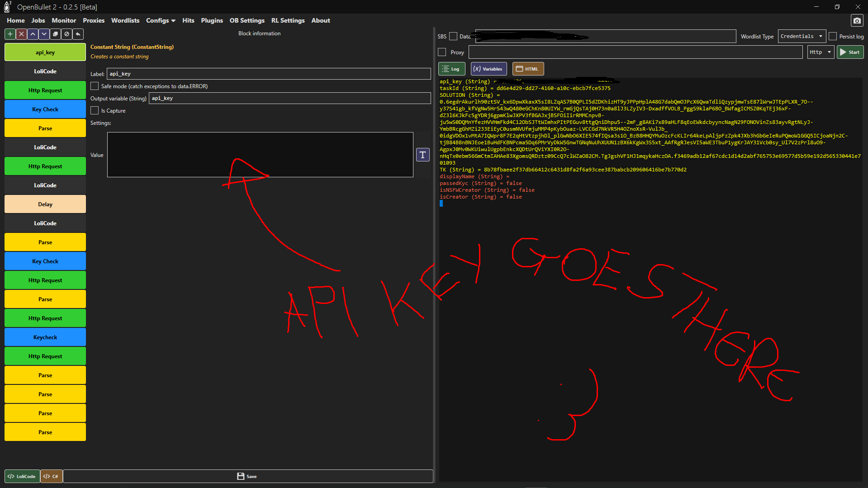Move the selected block up

coord(33,34)
